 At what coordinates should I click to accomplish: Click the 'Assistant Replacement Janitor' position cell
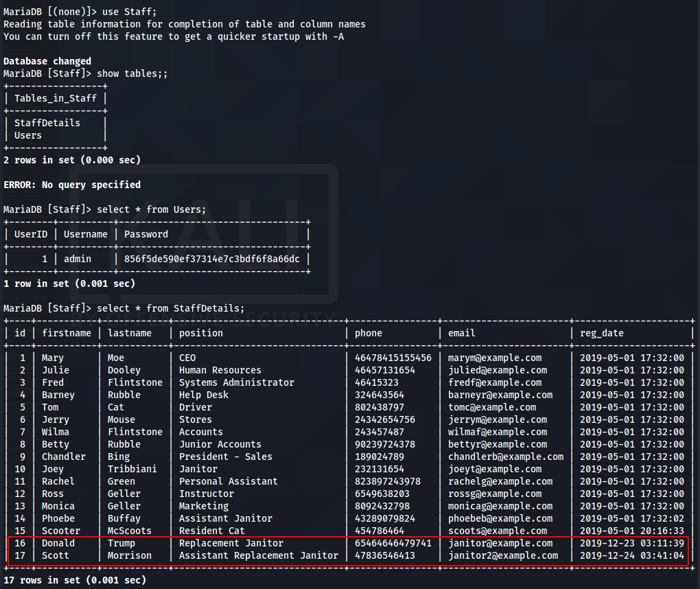click(x=258, y=555)
